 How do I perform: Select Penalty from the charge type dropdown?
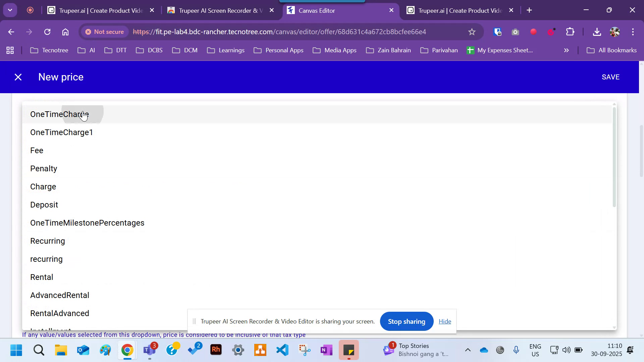(x=44, y=168)
